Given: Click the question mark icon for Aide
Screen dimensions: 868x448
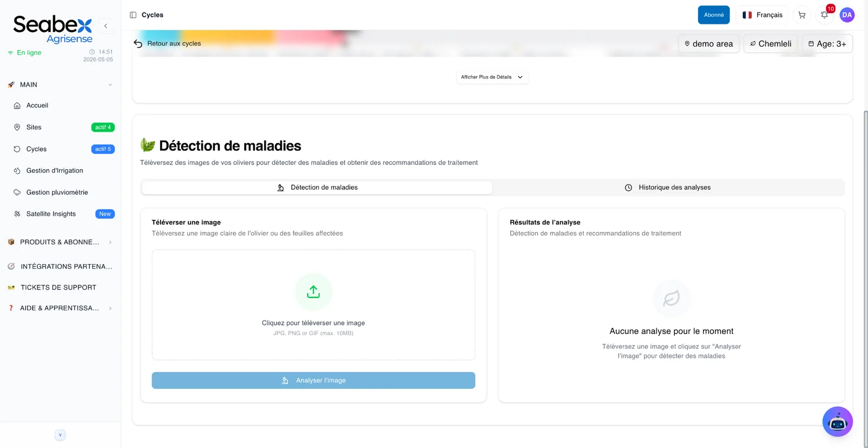Looking at the screenshot, I should click(x=11, y=308).
